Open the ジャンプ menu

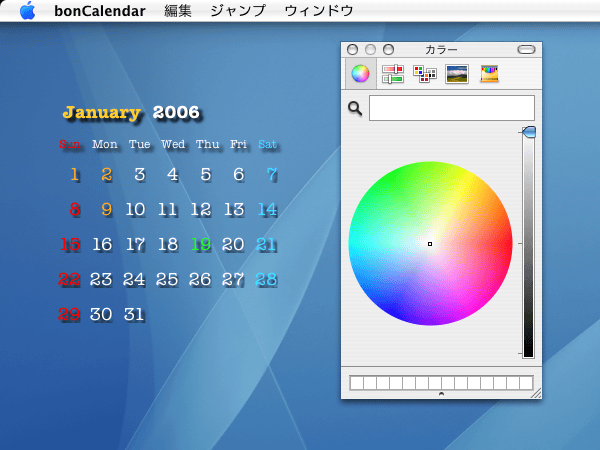(x=238, y=11)
